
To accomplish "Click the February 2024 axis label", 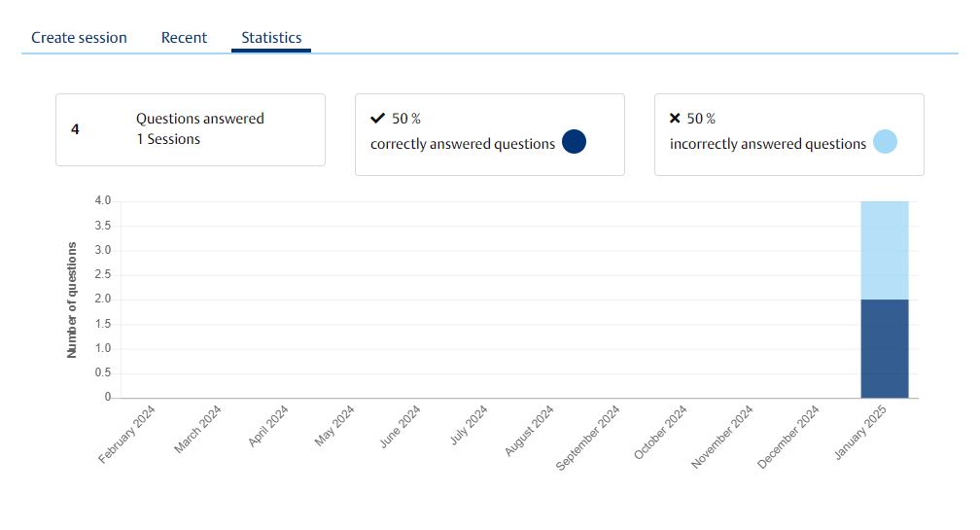I will click(x=127, y=436).
